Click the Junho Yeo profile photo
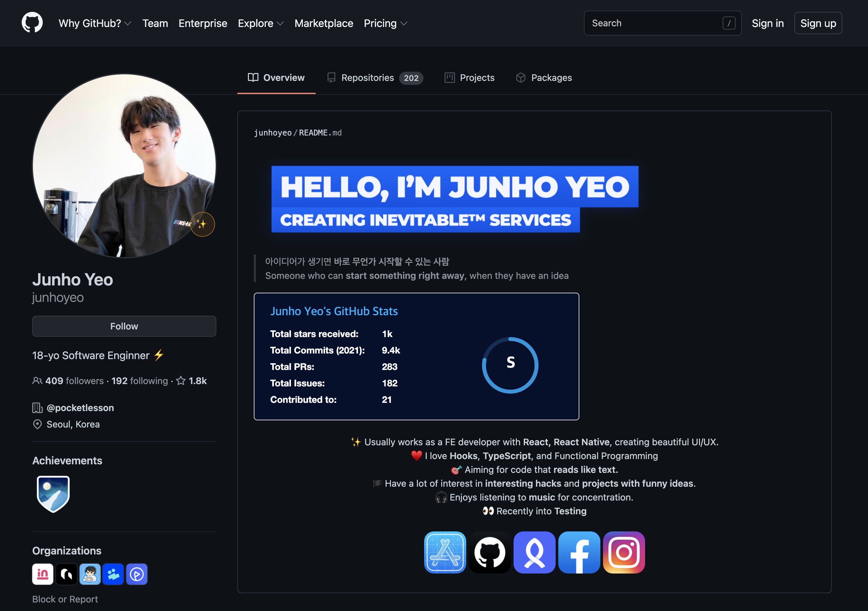Image resolution: width=868 pixels, height=611 pixels. [x=124, y=166]
